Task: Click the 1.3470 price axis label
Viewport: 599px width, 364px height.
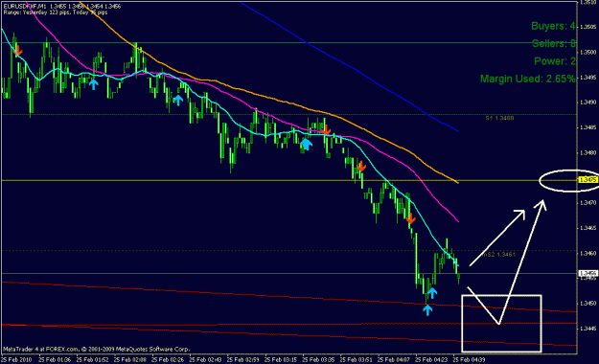Action: 587,203
